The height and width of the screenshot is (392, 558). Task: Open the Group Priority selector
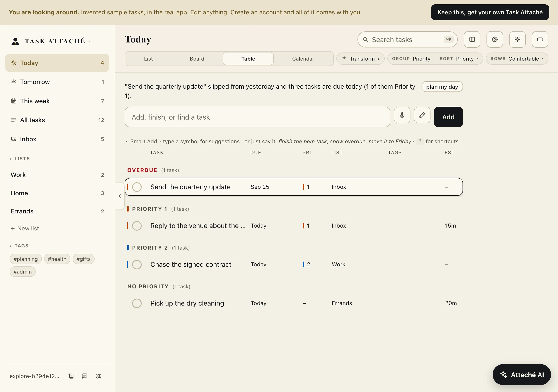(411, 59)
